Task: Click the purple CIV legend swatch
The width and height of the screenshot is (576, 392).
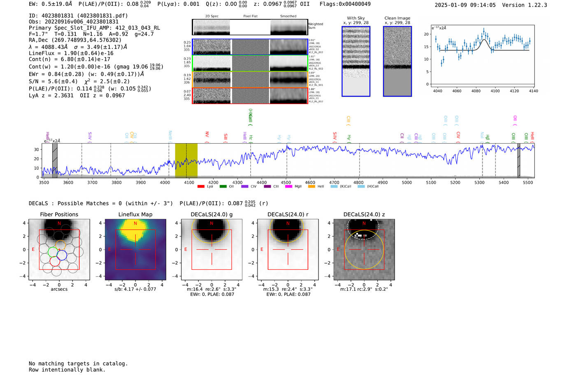Action: point(245,186)
